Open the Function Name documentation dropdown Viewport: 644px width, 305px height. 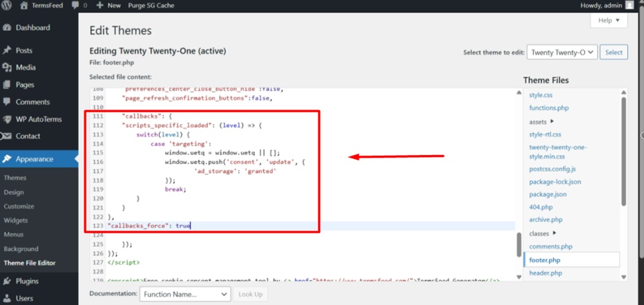(185, 294)
